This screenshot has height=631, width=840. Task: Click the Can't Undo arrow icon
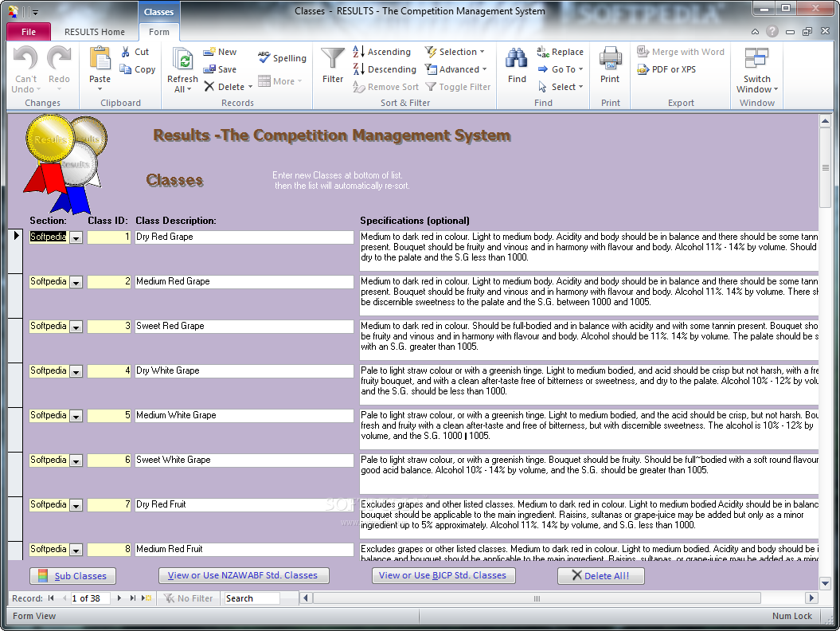point(25,58)
